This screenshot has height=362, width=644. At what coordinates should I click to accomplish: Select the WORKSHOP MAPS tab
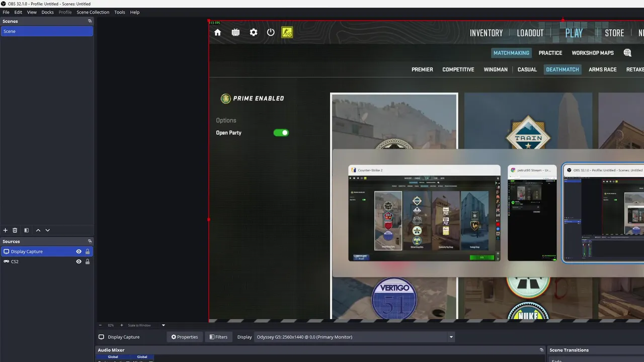point(593,53)
